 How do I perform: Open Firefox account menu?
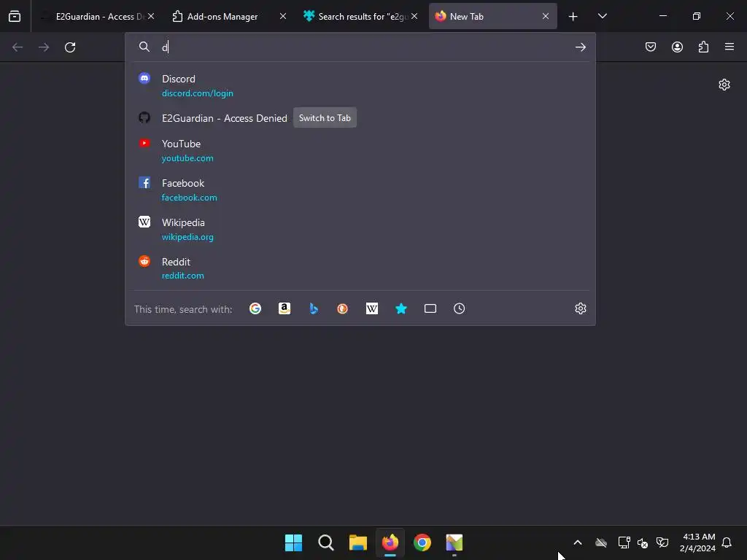pyautogui.click(x=677, y=47)
